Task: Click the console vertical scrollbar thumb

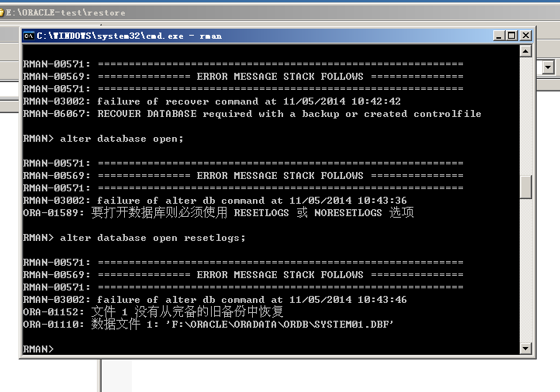Action: click(x=525, y=187)
